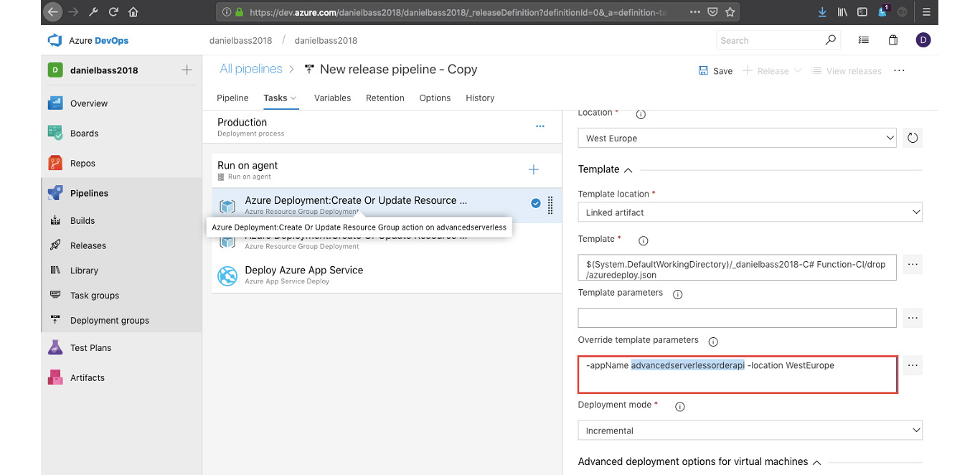Screen dimensions: 980x475
Task: Show info for Template field
Action: (644, 240)
